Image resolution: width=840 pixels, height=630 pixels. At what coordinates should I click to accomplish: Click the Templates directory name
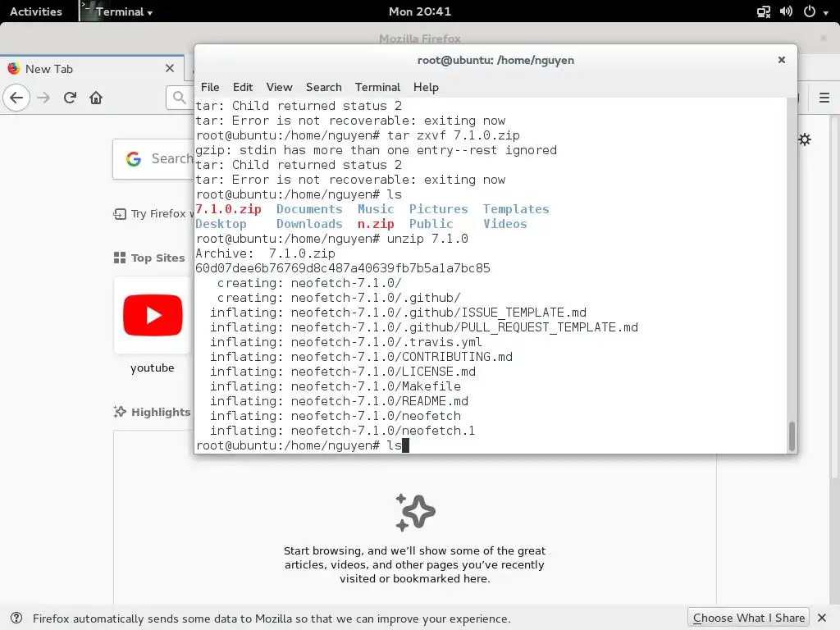pyautogui.click(x=516, y=209)
